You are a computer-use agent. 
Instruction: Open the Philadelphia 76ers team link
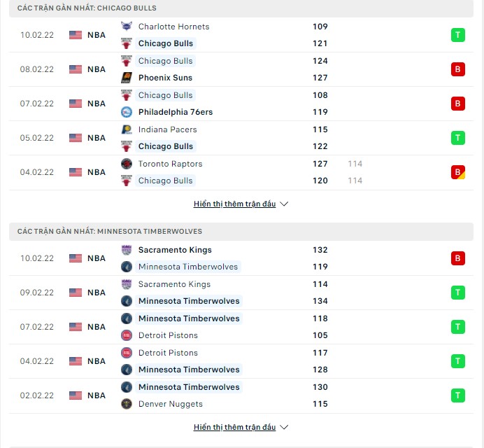coord(175,112)
